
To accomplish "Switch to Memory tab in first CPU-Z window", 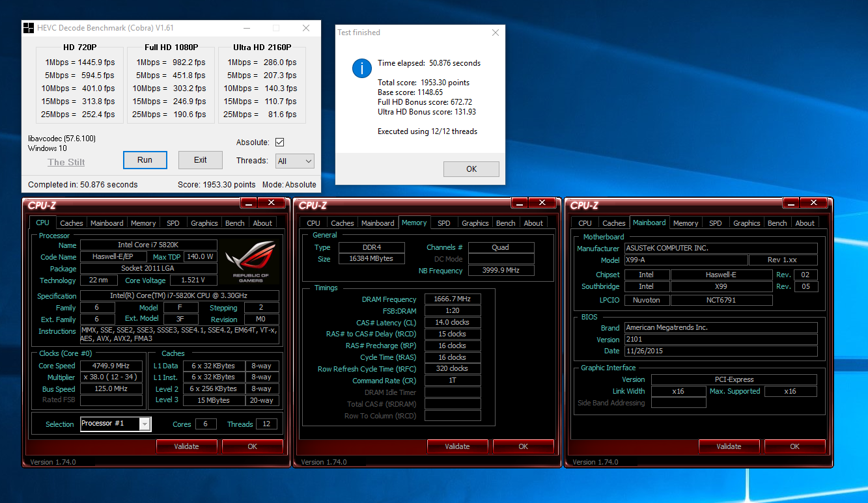I will tap(143, 223).
